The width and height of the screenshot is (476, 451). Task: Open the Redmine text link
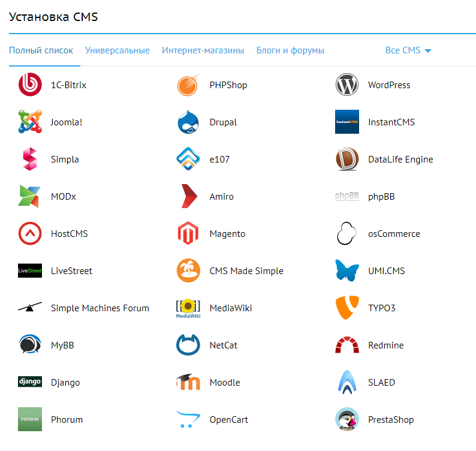pyautogui.click(x=386, y=345)
